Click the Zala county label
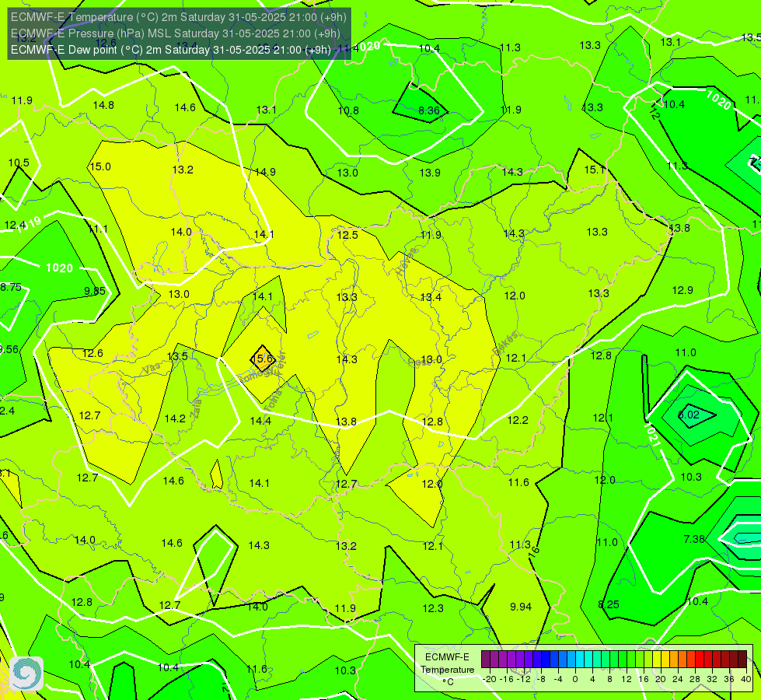The image size is (761, 700). point(196,408)
